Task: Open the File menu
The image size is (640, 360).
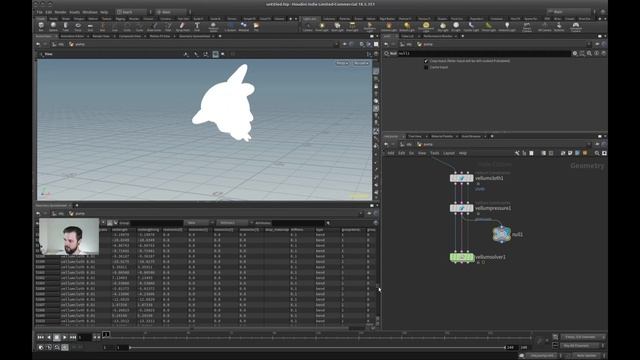Action: click(x=40, y=12)
